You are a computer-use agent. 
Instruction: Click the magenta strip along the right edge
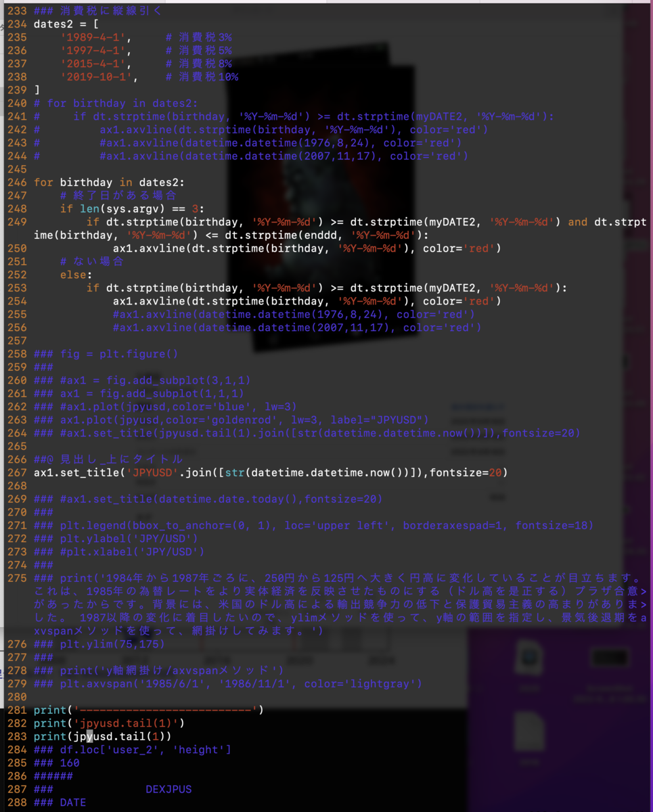[x=650, y=406]
